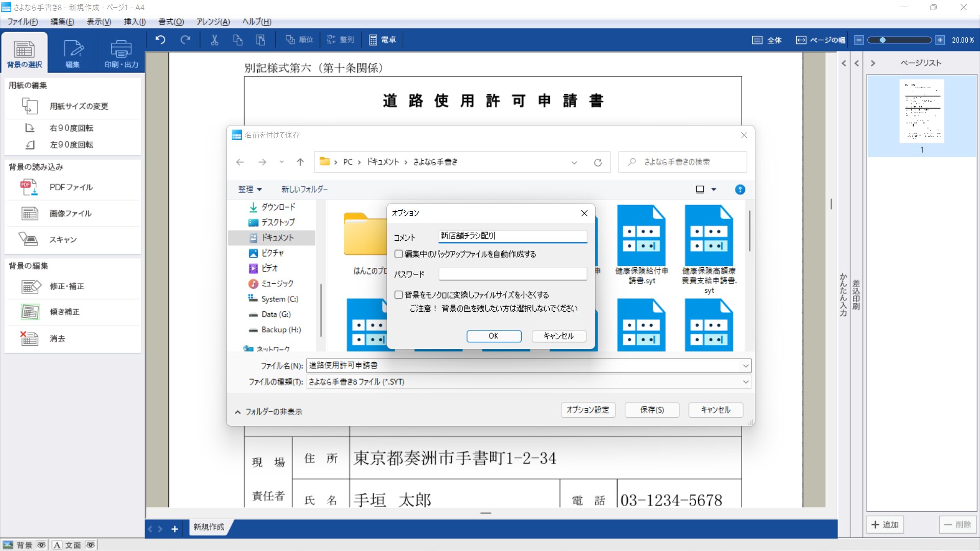
Task: Click 保存(S) button
Action: 652,410
